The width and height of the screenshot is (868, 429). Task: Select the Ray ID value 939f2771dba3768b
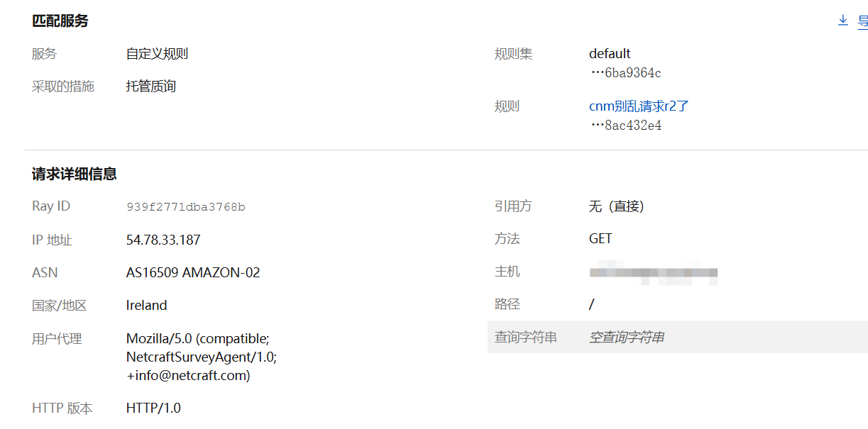[x=186, y=207]
